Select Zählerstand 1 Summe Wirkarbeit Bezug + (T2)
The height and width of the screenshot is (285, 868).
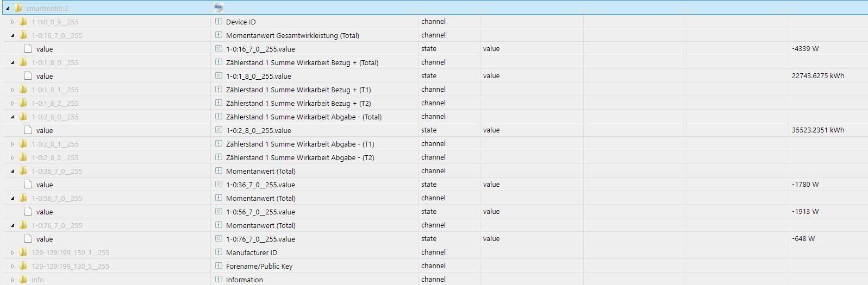[298, 103]
